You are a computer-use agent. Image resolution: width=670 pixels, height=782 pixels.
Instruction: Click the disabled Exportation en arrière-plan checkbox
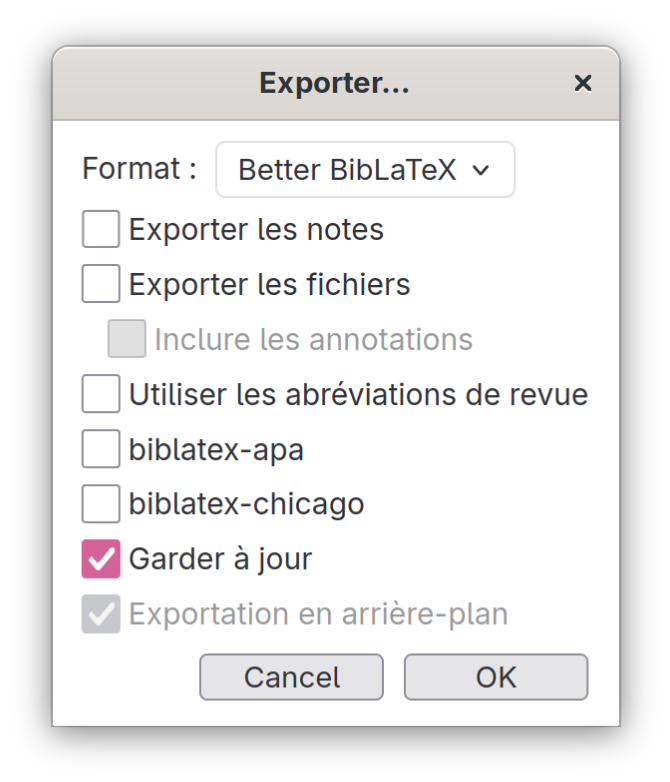tap(101, 613)
